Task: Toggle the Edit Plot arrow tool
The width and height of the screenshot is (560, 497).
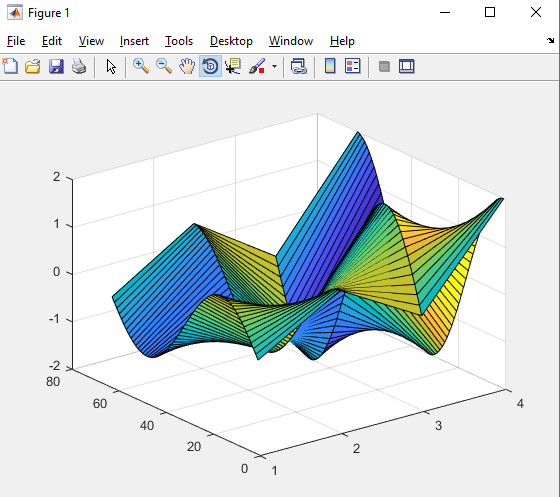Action: [111, 66]
